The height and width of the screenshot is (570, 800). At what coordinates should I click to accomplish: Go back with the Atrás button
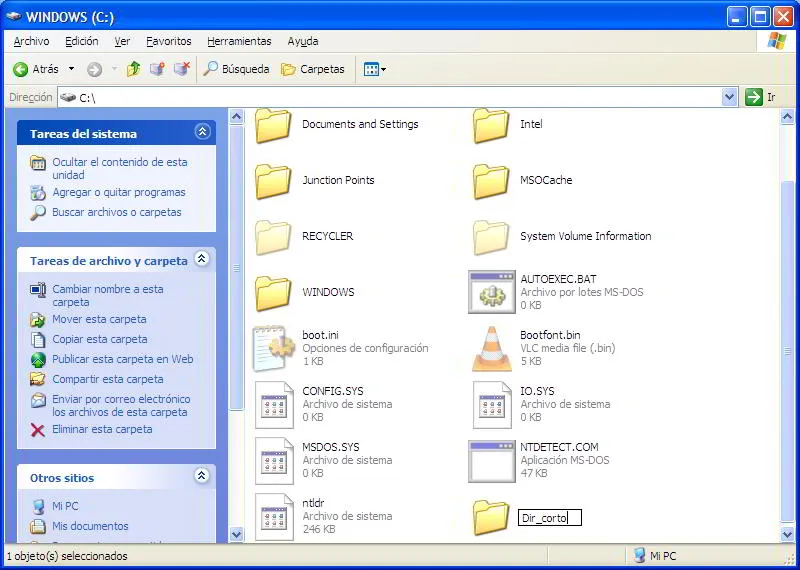point(36,69)
